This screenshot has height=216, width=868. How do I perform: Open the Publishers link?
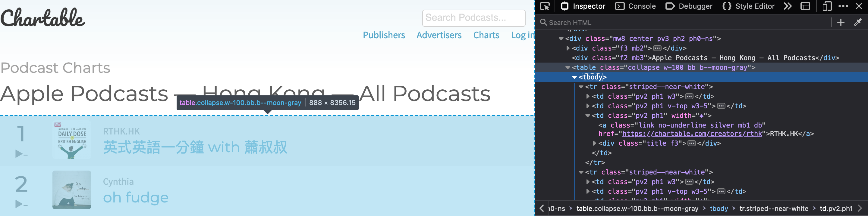384,35
